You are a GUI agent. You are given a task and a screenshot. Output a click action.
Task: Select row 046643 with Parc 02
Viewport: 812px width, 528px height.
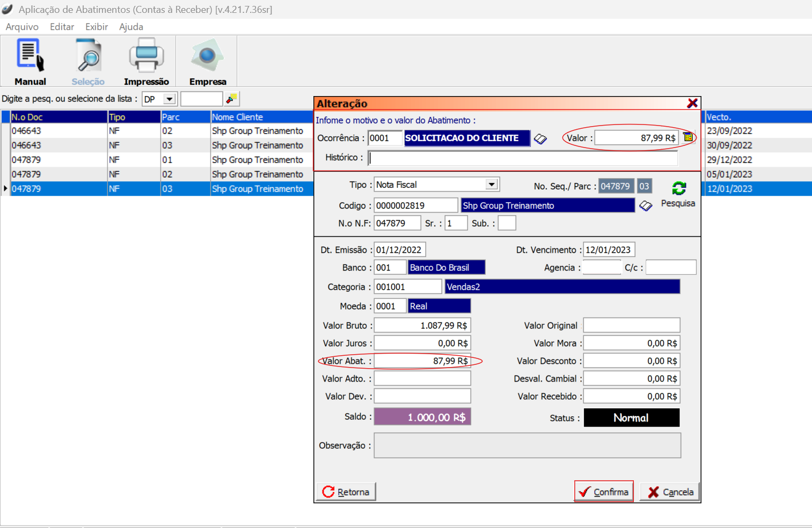click(161, 131)
